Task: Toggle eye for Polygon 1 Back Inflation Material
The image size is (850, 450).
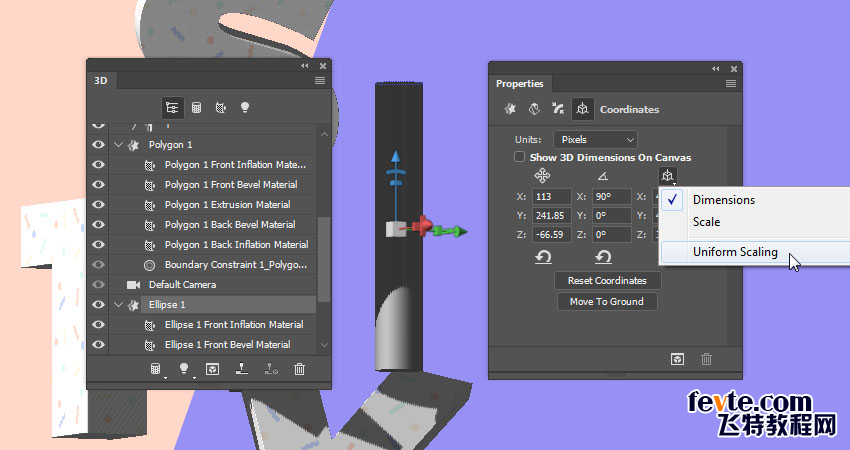Action: 98,245
